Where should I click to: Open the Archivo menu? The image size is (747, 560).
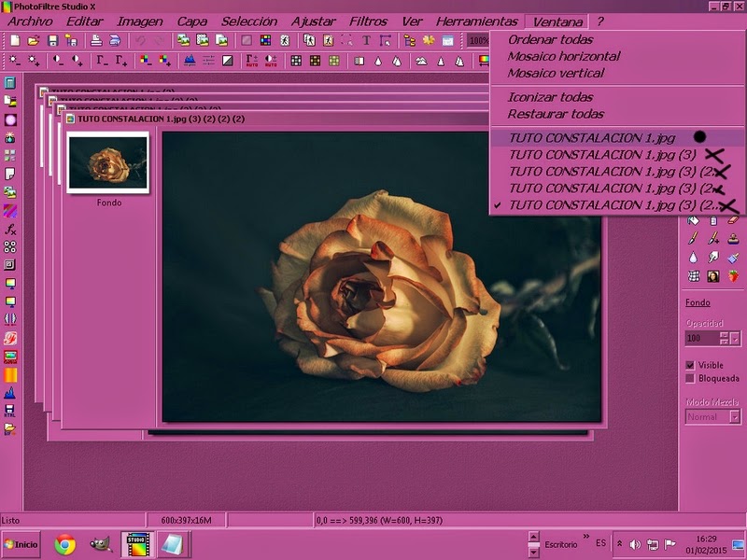coord(31,21)
